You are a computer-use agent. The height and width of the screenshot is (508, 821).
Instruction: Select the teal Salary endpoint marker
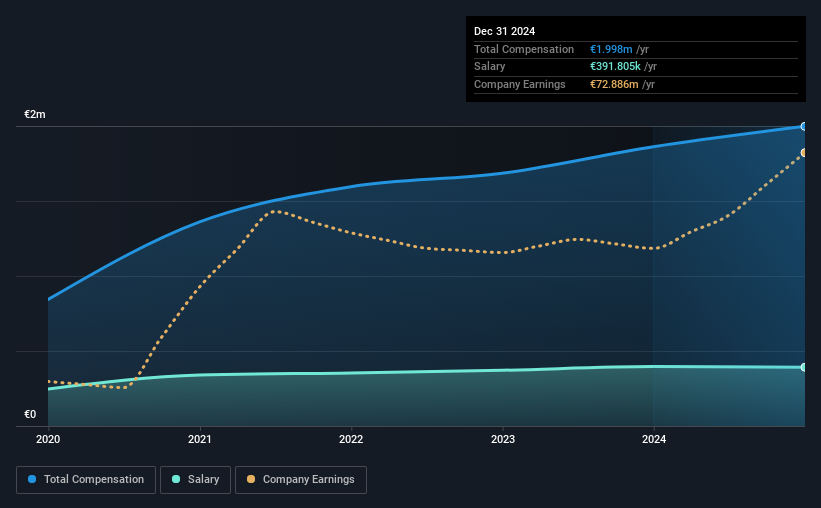pos(804,368)
